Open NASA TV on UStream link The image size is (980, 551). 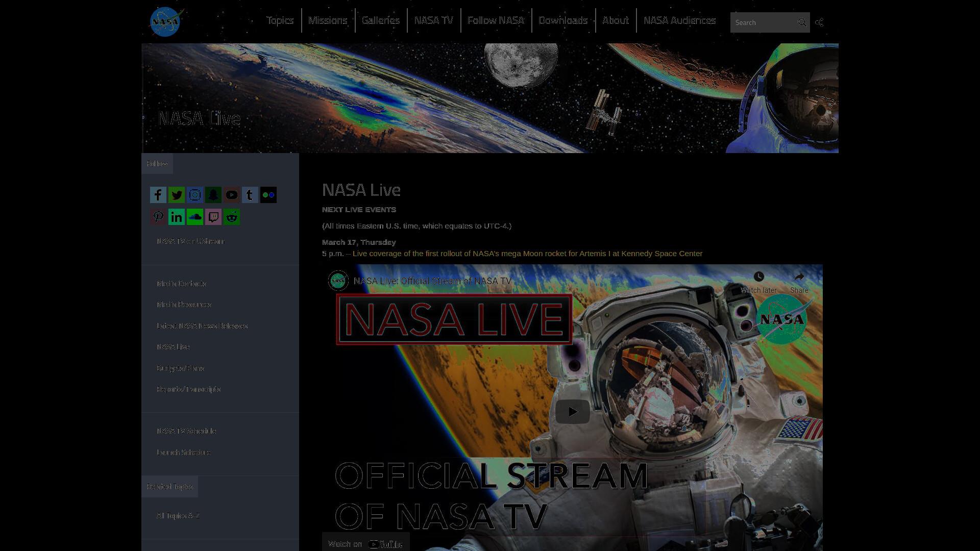(190, 241)
